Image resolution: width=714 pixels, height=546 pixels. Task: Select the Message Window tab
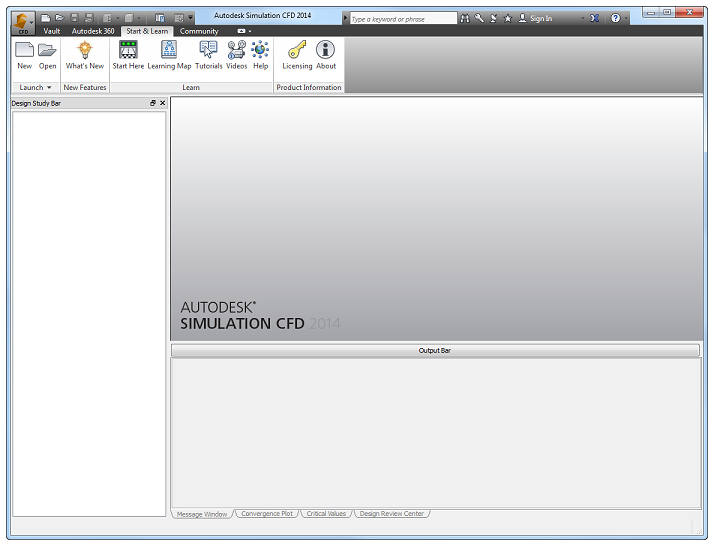202,514
